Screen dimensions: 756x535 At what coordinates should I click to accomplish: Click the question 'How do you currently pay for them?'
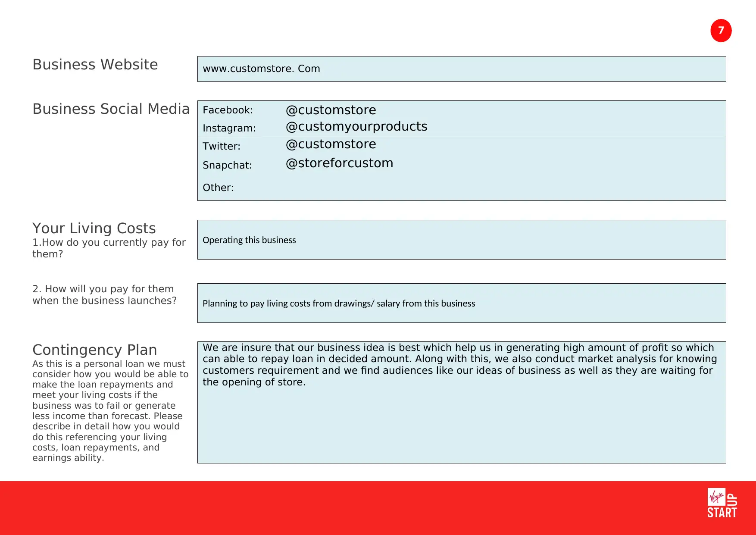pos(109,248)
